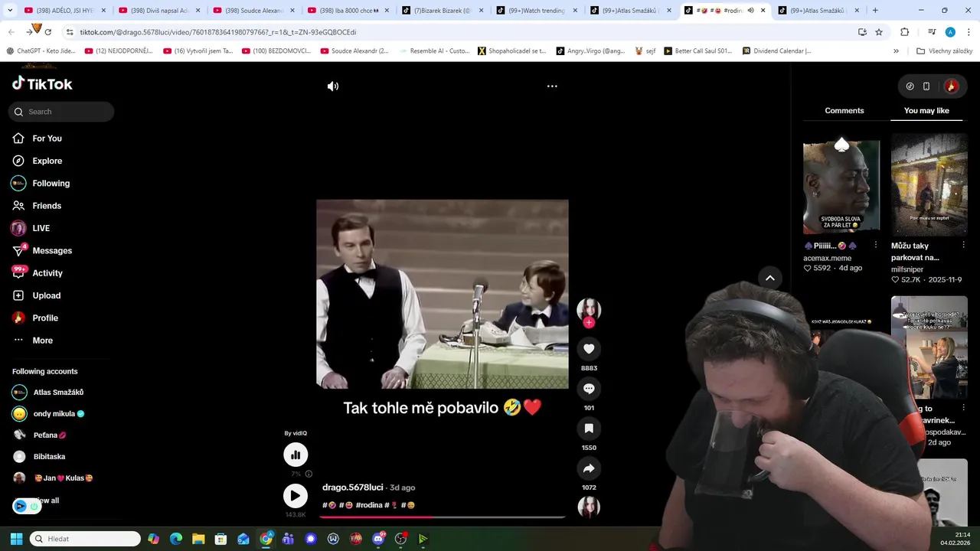Open comments via the speech bubble icon
Viewport: 980px width, 551px height.
pos(589,389)
